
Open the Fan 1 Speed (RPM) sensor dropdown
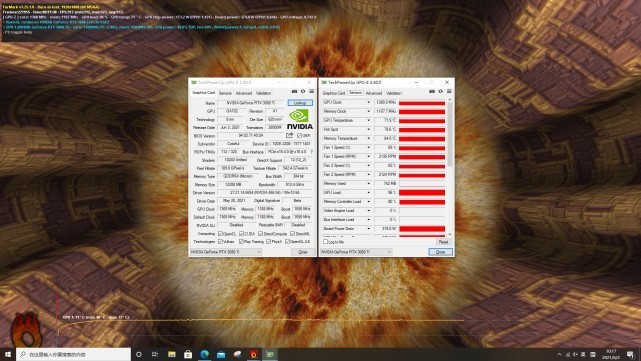[x=368, y=156]
